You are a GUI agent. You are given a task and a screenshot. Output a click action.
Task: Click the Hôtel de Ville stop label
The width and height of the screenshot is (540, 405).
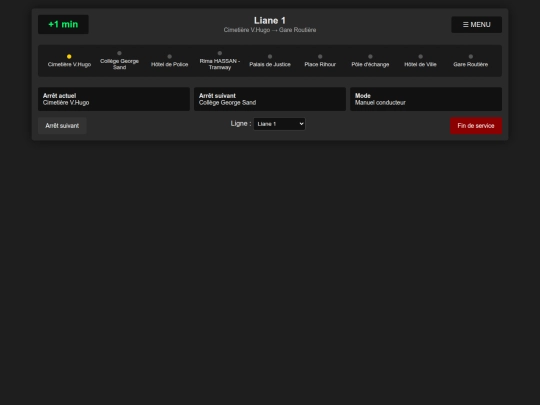[420, 64]
